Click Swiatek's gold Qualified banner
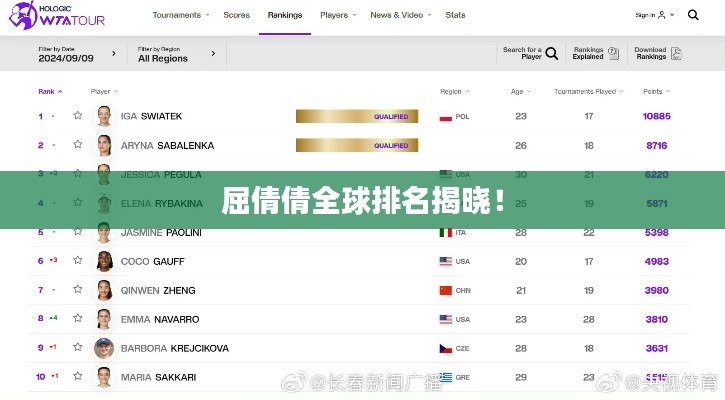 (357, 117)
